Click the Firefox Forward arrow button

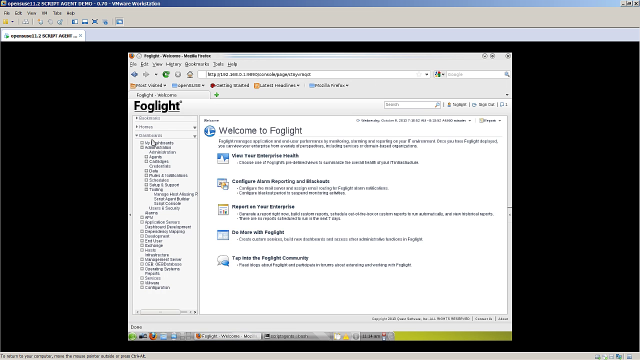point(146,74)
